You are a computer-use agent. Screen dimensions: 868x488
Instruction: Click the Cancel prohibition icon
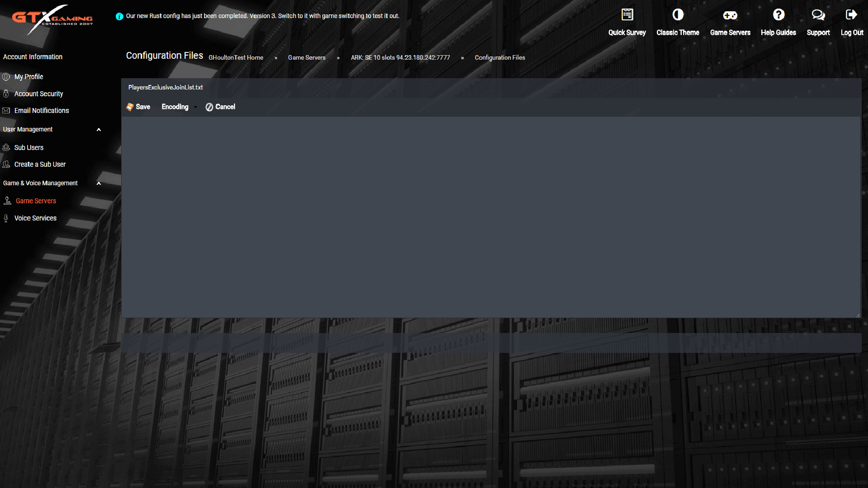[209, 107]
